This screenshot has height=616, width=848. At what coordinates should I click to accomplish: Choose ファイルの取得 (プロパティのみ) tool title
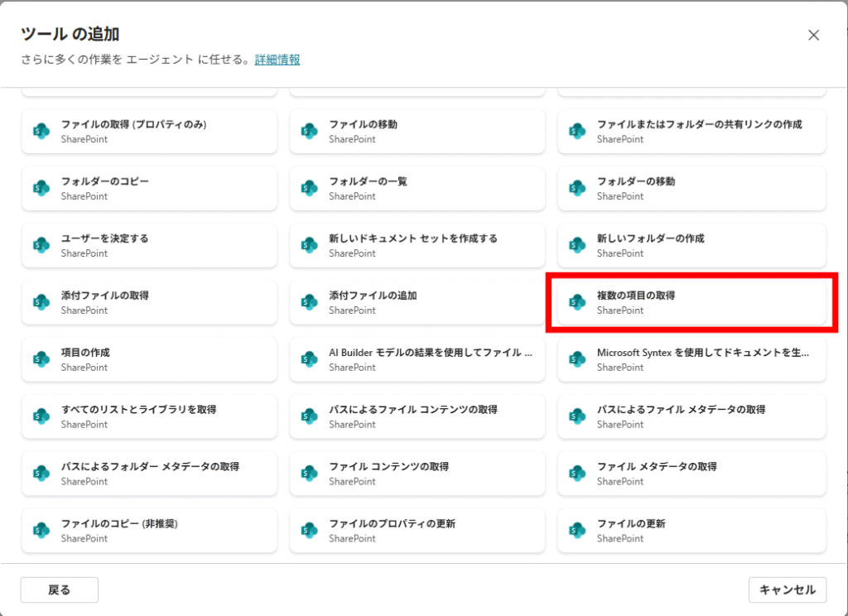[134, 124]
